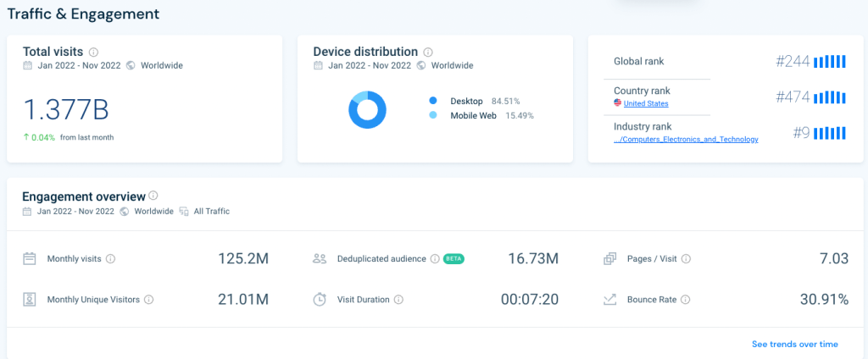Click the BETA badge
868x359 pixels.
(454, 258)
